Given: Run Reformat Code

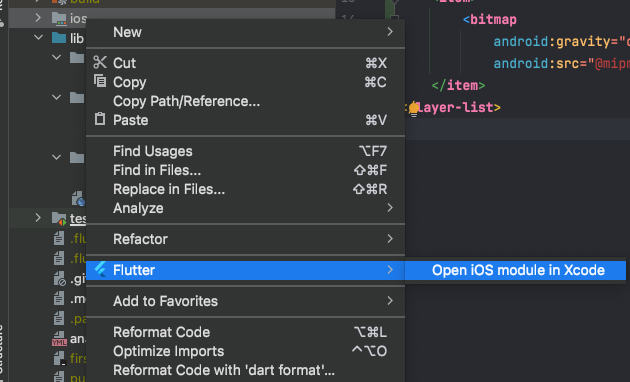Looking at the screenshot, I should (x=245, y=332).
